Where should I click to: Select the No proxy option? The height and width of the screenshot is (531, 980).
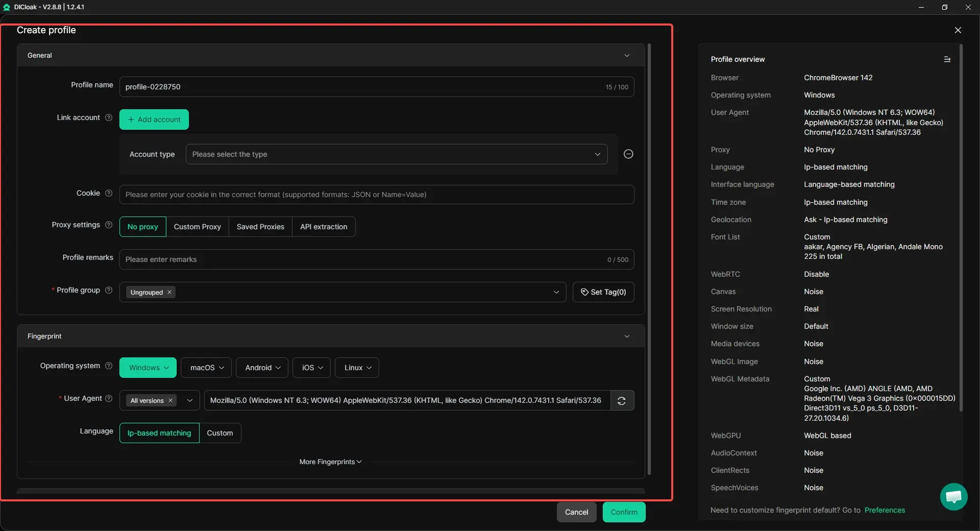142,227
